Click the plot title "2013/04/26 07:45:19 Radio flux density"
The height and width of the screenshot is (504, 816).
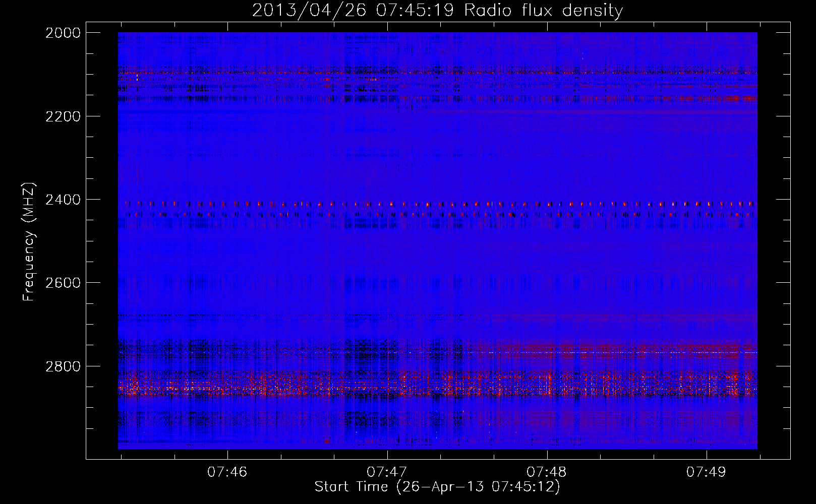click(437, 10)
